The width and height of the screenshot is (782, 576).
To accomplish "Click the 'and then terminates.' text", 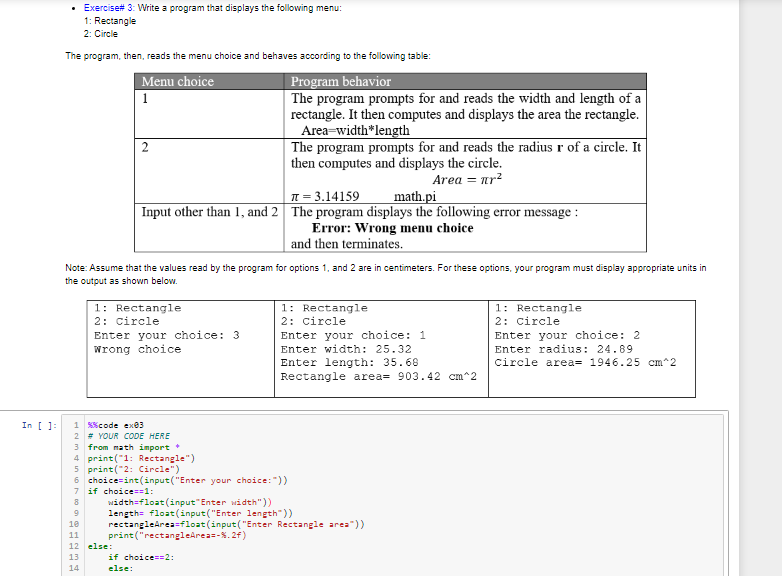I will (x=347, y=244).
